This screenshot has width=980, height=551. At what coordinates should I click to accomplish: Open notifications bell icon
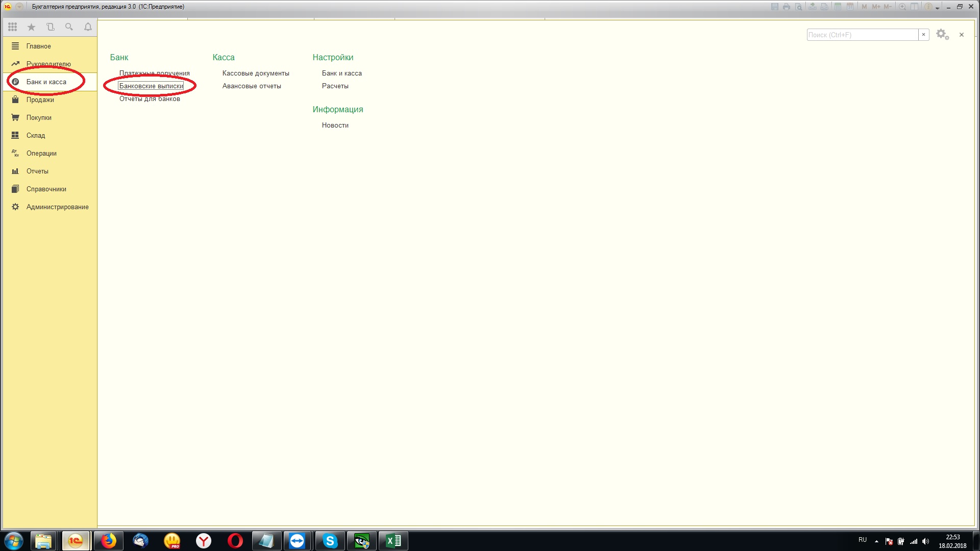[88, 27]
